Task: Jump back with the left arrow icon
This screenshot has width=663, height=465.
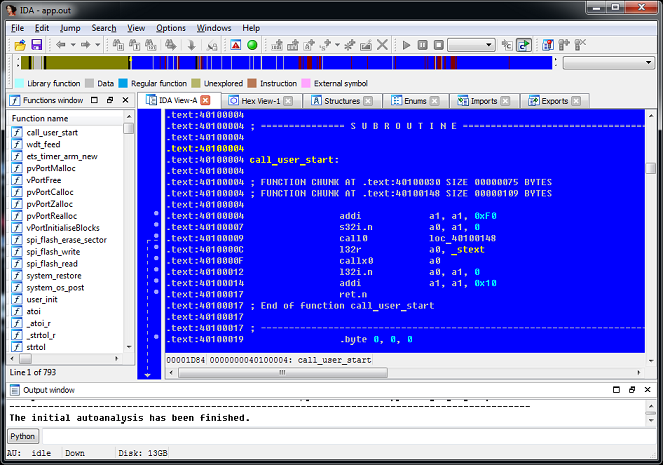Action: (x=60, y=45)
